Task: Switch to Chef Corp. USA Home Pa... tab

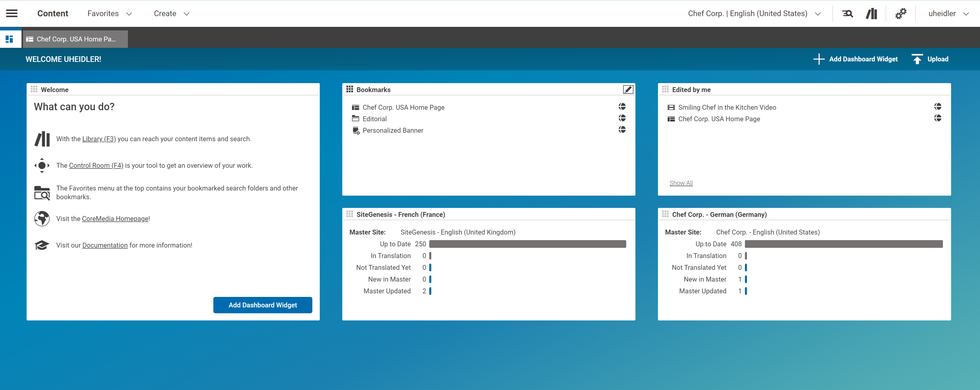Action: tap(75, 39)
